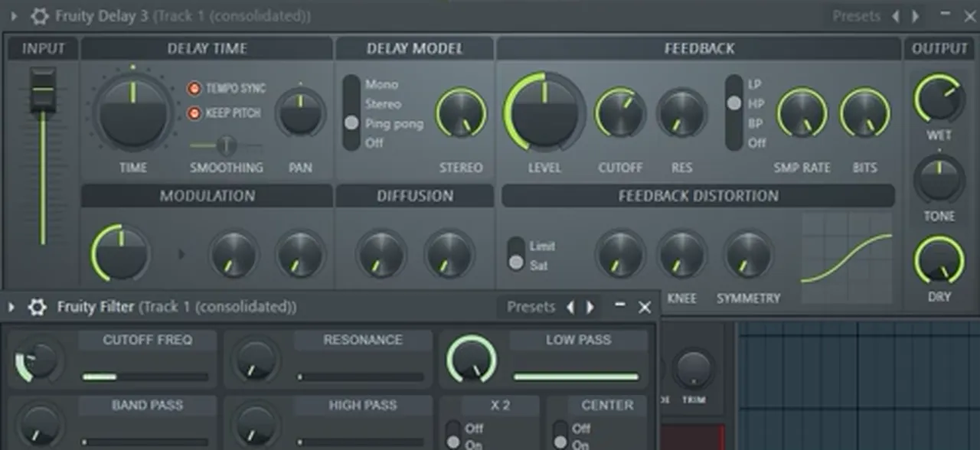The image size is (980, 450).
Task: Expand the Fruity Filter plugin menu arrow
Action: pos(11,308)
